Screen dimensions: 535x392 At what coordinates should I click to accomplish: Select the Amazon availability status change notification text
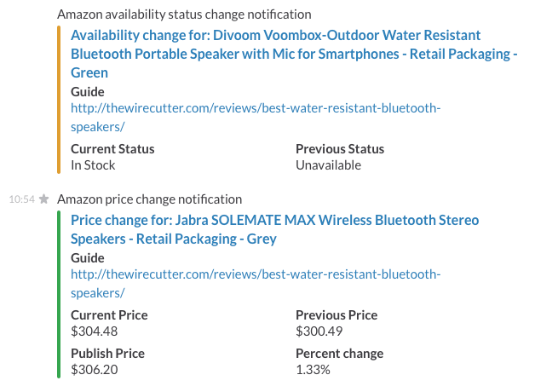[184, 14]
